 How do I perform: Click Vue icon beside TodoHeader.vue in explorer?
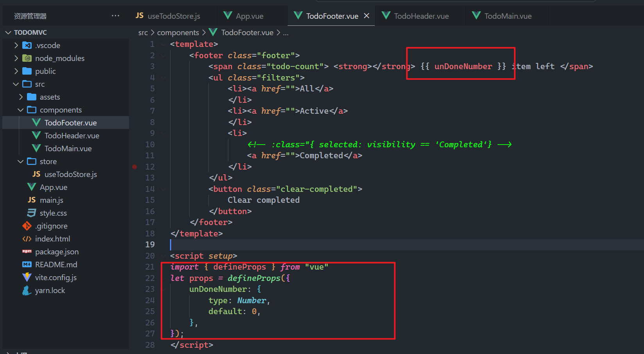point(36,136)
